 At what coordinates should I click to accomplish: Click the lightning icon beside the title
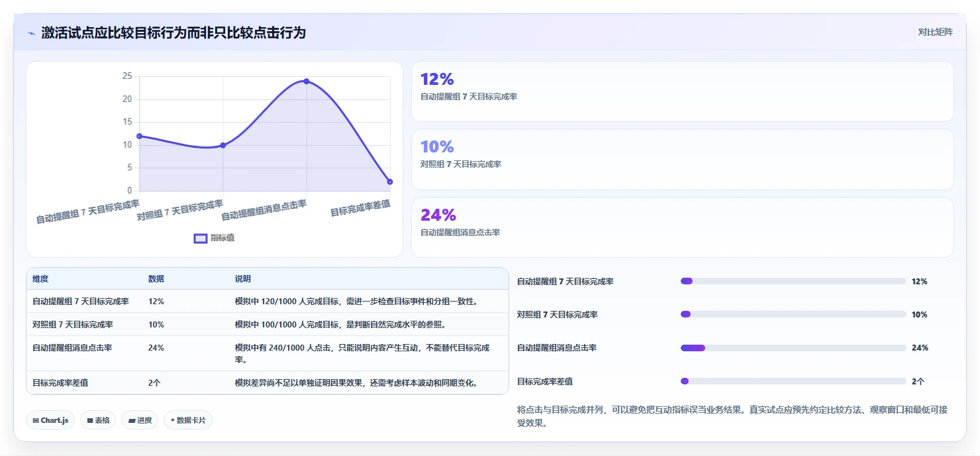coord(31,33)
